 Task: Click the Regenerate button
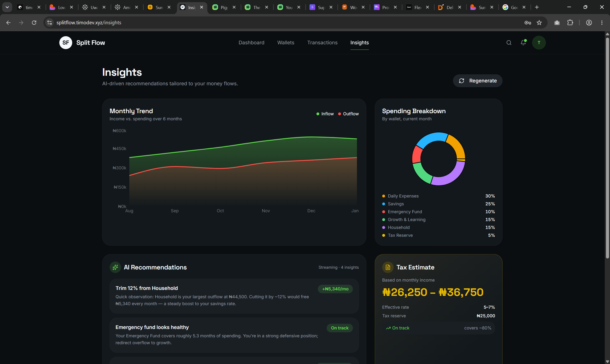pos(477,81)
